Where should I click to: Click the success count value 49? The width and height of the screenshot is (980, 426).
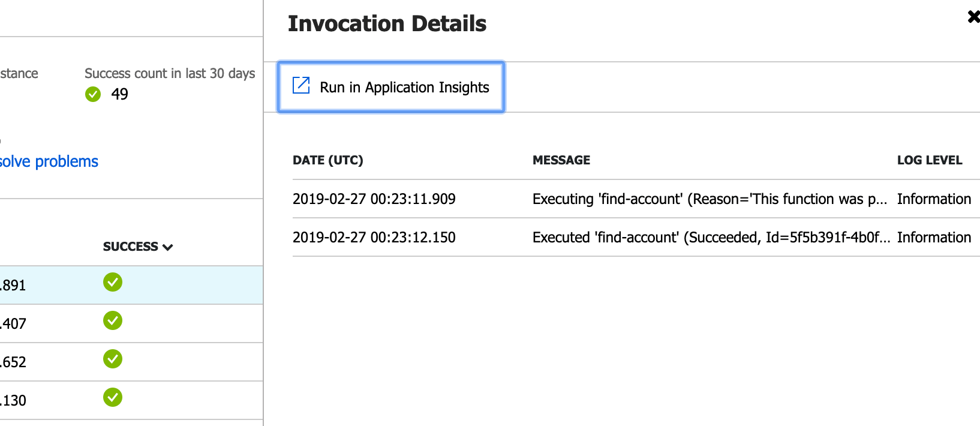(119, 94)
